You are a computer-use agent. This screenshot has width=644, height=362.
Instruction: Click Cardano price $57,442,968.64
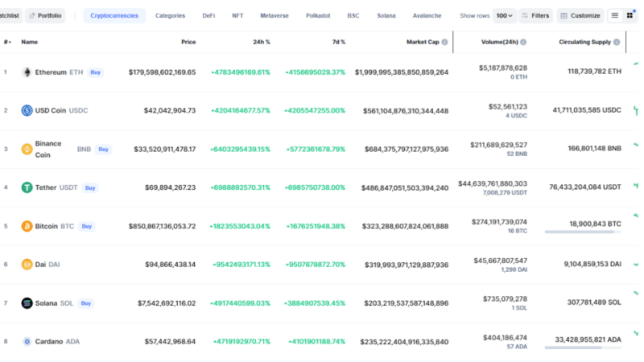[170, 341]
